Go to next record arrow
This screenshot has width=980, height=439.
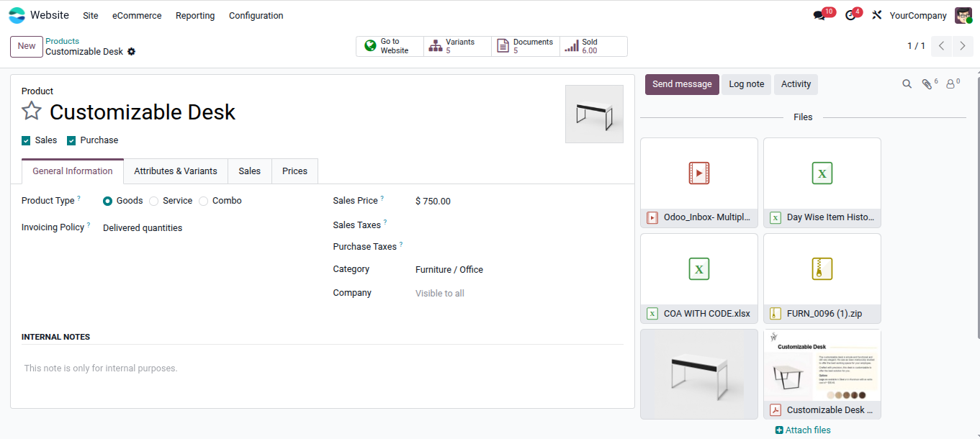tap(963, 46)
